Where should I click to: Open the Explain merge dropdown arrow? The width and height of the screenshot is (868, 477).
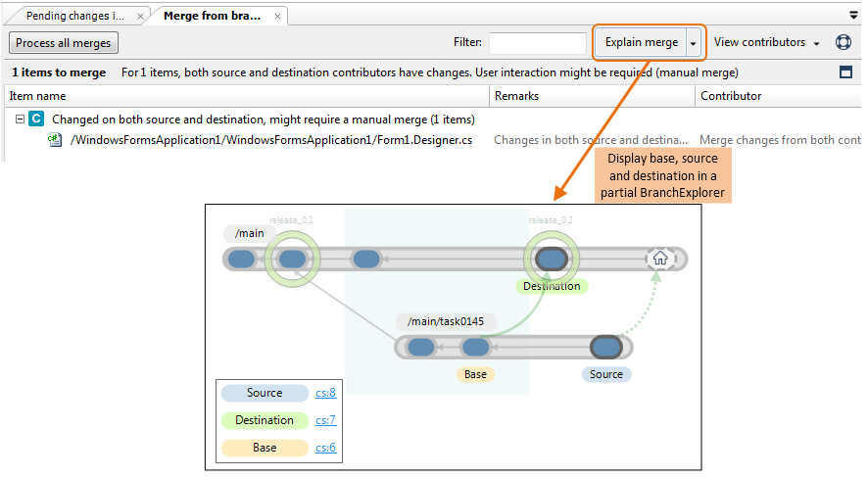click(x=693, y=43)
